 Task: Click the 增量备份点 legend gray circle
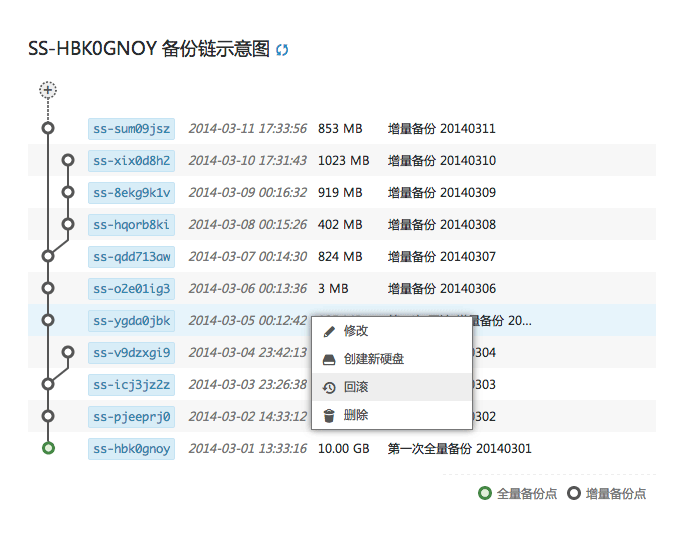point(573,493)
